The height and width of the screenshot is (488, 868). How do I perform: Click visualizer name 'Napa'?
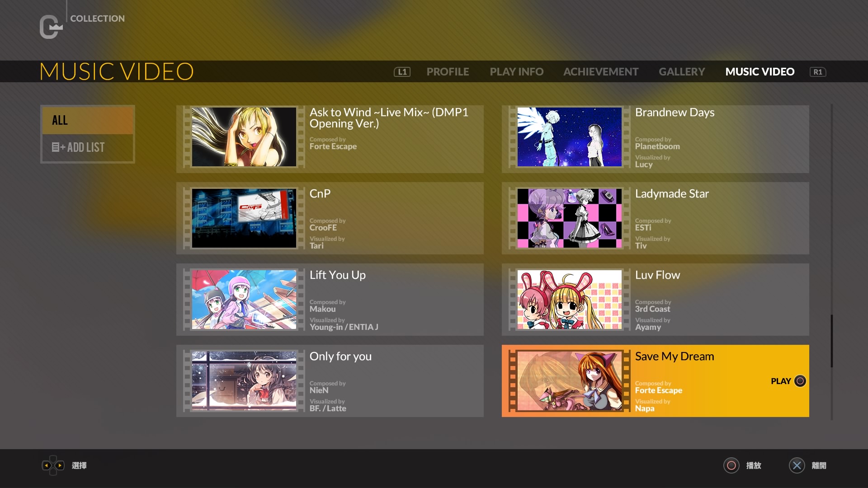645,408
